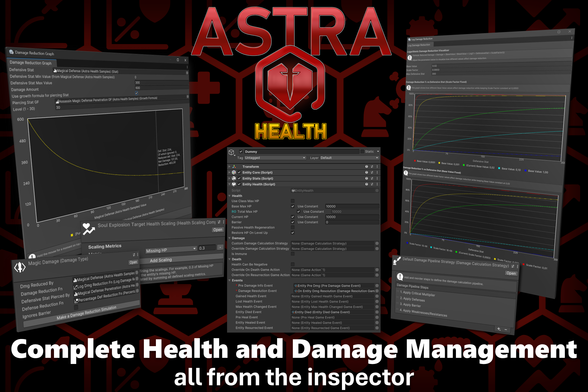Click Open on Soul Explosion Health Scaling
Viewport: 588px width, 392px height.
pos(218,230)
